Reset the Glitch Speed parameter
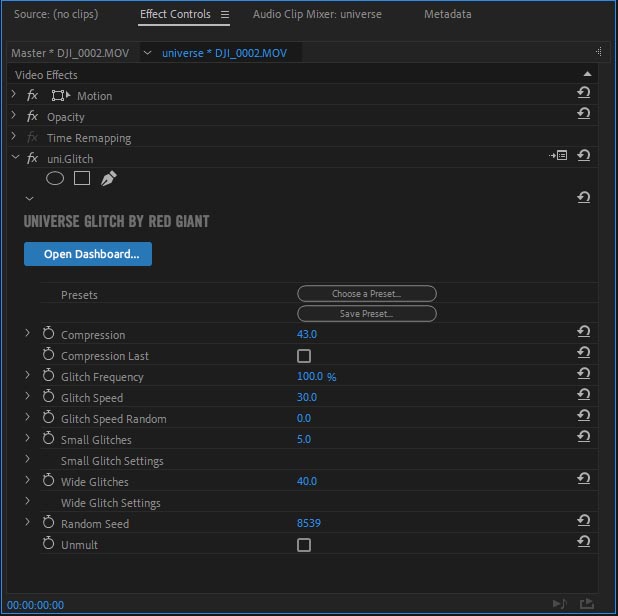Viewport: 618px width, 616px height. (x=583, y=395)
